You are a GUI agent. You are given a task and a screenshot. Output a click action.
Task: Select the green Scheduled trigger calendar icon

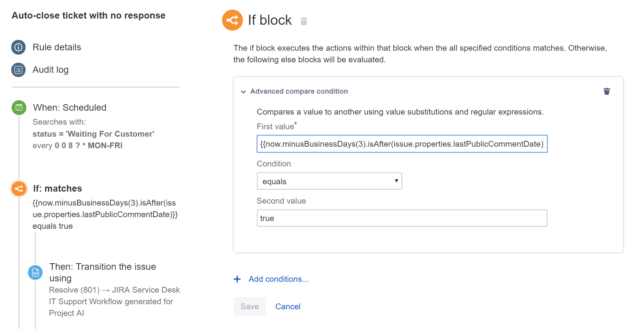(19, 108)
